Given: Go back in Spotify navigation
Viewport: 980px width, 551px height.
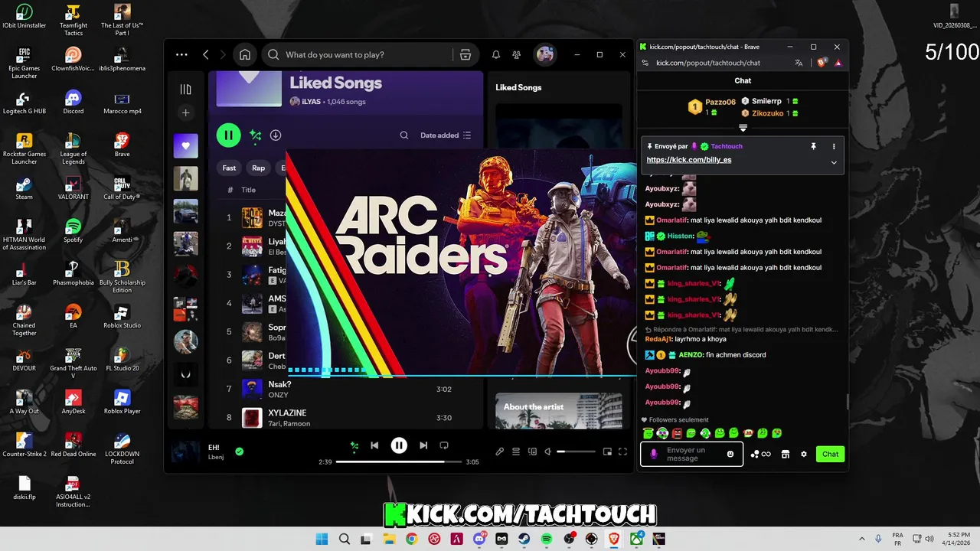Looking at the screenshot, I should point(206,55).
